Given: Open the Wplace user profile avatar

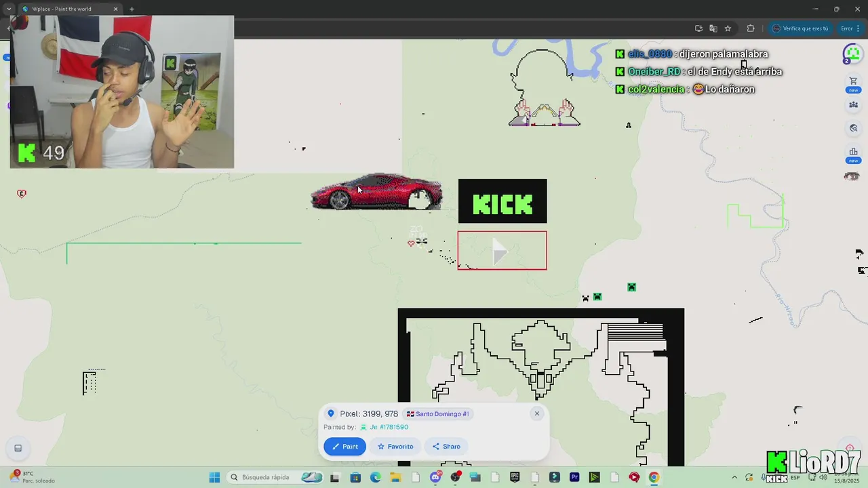Looking at the screenshot, I should pos(852,53).
